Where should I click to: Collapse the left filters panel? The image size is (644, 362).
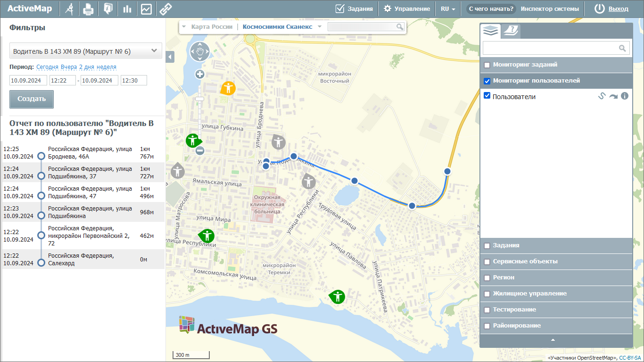pyautogui.click(x=170, y=57)
